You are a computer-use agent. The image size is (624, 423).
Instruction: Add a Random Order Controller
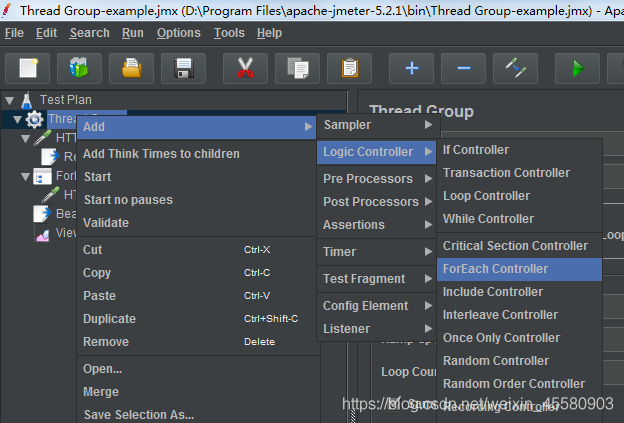(519, 384)
